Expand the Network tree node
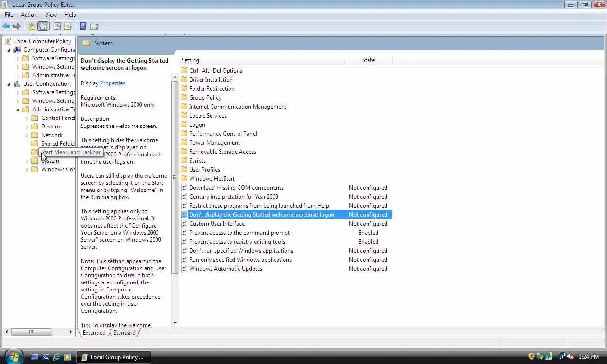This screenshot has height=364, width=607. [x=27, y=136]
